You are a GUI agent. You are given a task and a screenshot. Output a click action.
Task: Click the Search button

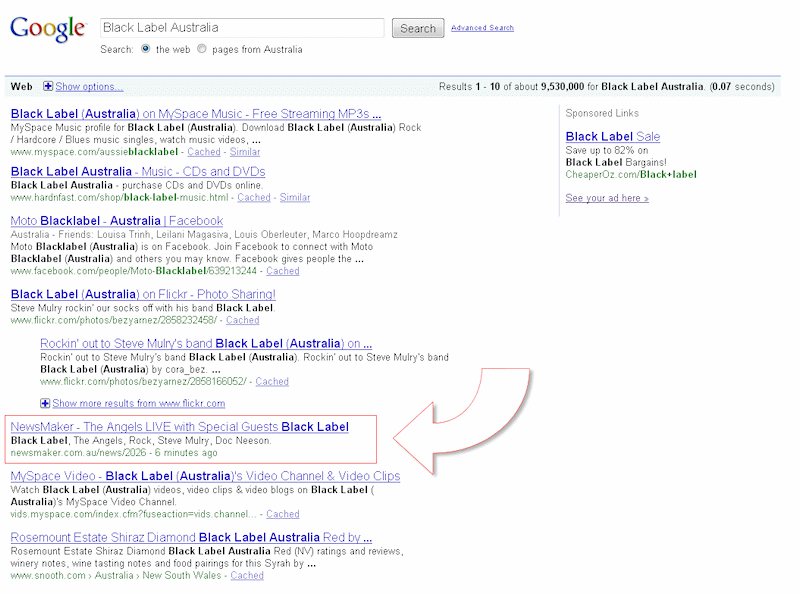[418, 28]
